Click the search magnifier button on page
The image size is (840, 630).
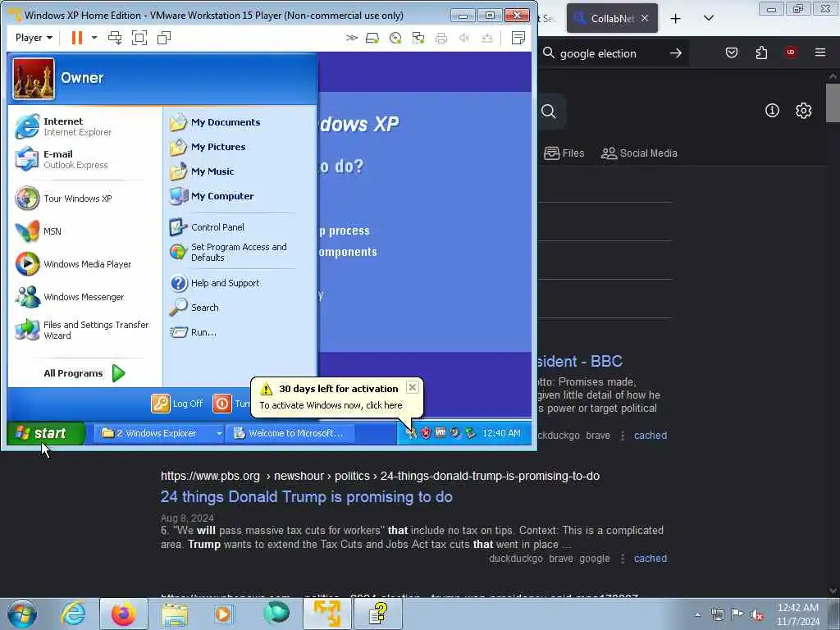coord(549,111)
